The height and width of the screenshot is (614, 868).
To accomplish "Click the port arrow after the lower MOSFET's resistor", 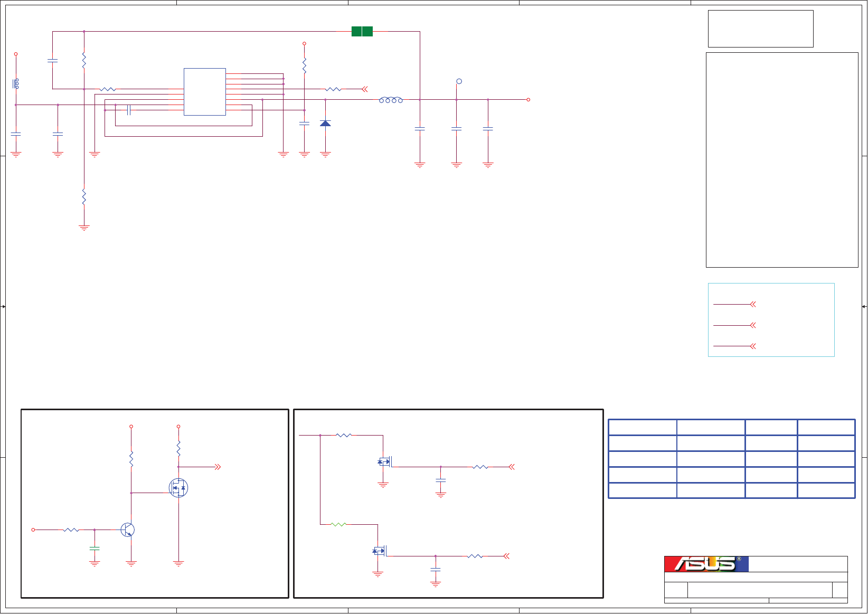I will (506, 556).
